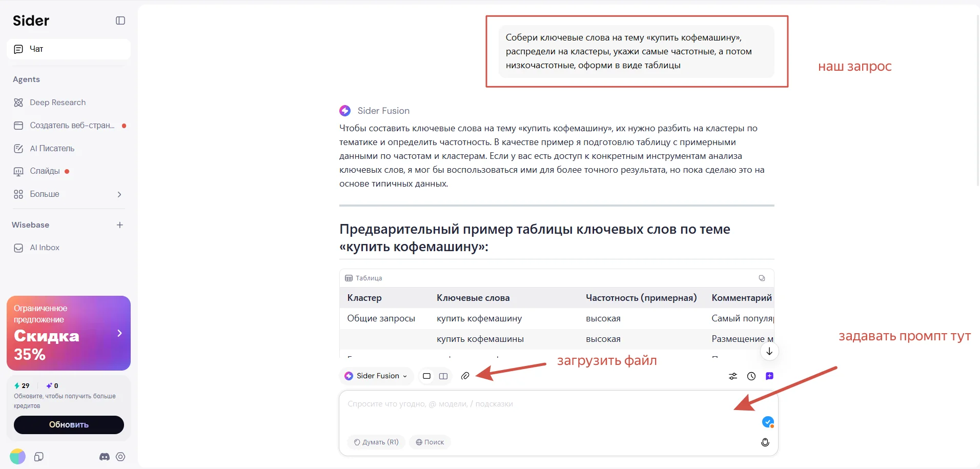
Task: Click the Sider logo
Action: pyautogui.click(x=31, y=21)
